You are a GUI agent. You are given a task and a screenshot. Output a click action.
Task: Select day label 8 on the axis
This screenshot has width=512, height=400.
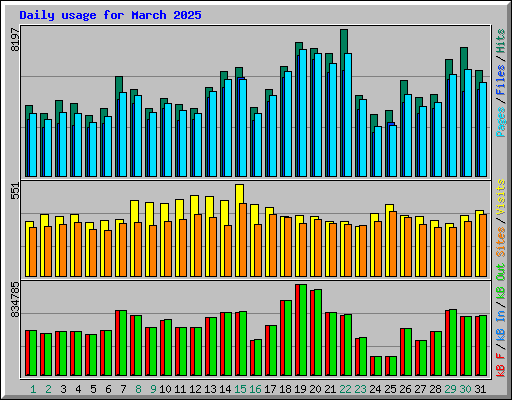coord(138,389)
